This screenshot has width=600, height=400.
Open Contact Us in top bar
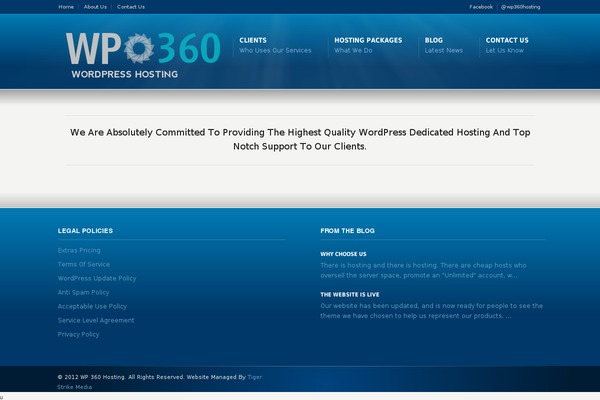(131, 6)
